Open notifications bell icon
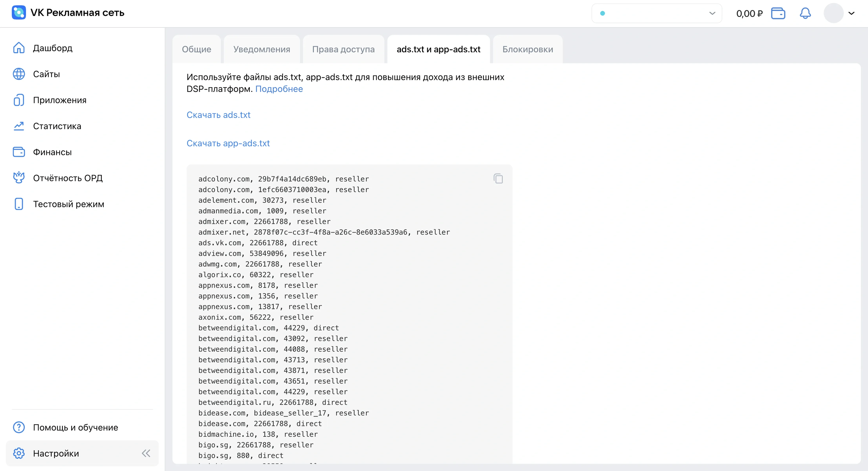 click(x=805, y=13)
